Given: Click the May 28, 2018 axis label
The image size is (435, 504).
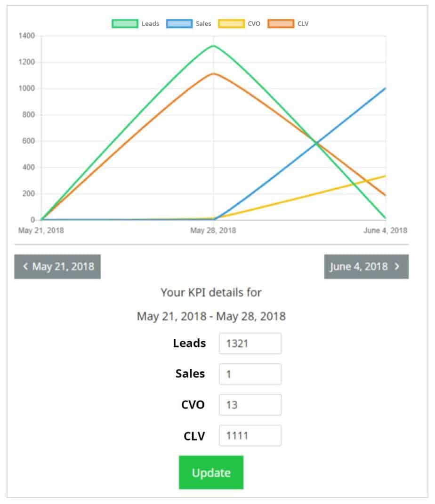Looking at the screenshot, I should click(x=213, y=231).
